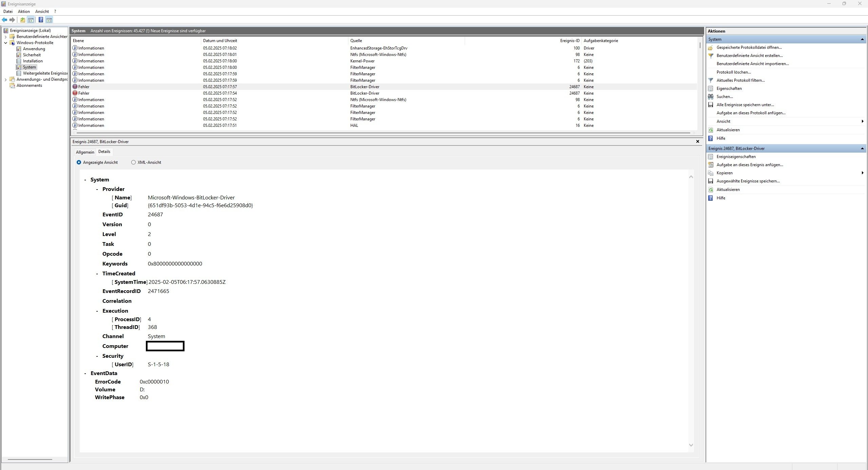Expand Benutzerdefinierte Ansichten tree node

tap(5, 37)
